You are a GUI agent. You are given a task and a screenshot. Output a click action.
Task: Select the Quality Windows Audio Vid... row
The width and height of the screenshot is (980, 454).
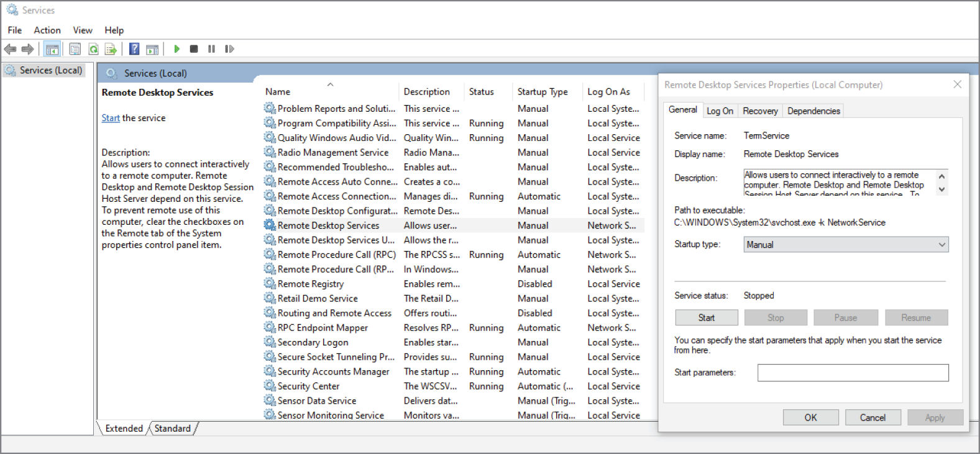click(454, 138)
